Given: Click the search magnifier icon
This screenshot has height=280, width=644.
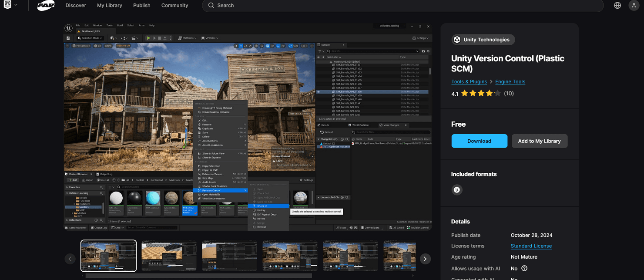Looking at the screenshot, I should click(211, 5).
